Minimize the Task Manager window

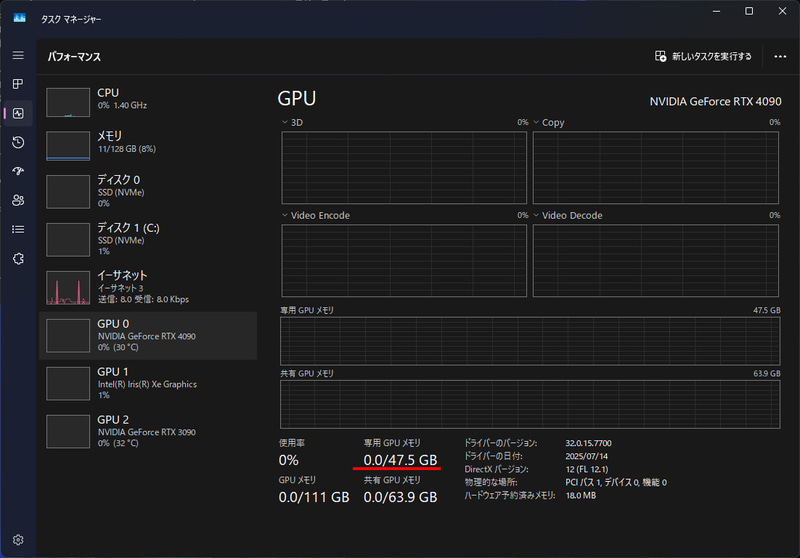[716, 11]
